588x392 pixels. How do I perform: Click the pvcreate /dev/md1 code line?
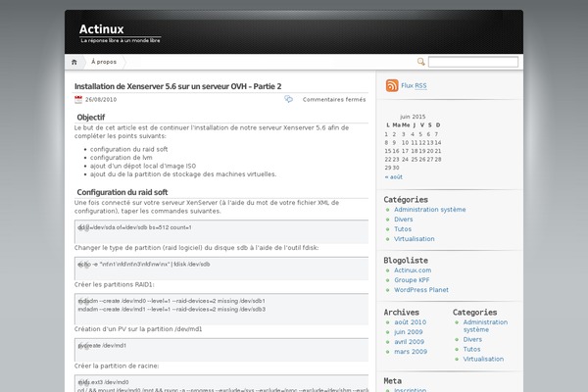coord(102,346)
